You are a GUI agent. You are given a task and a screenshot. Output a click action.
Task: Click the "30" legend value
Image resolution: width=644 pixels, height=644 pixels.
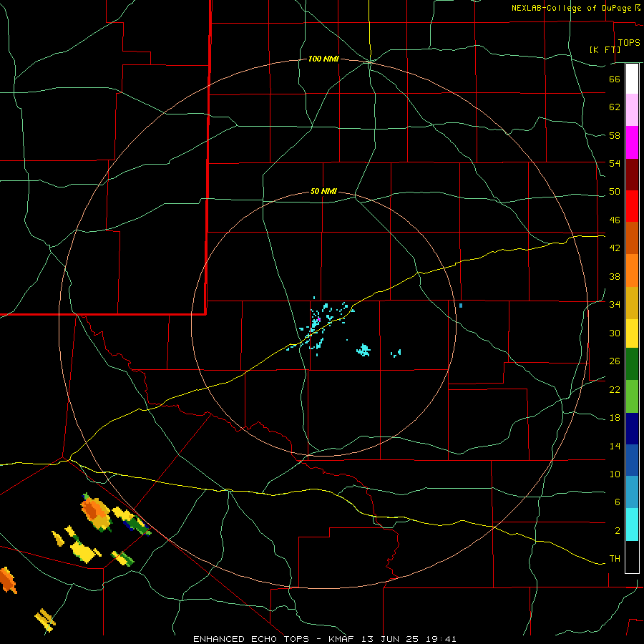[x=615, y=333]
